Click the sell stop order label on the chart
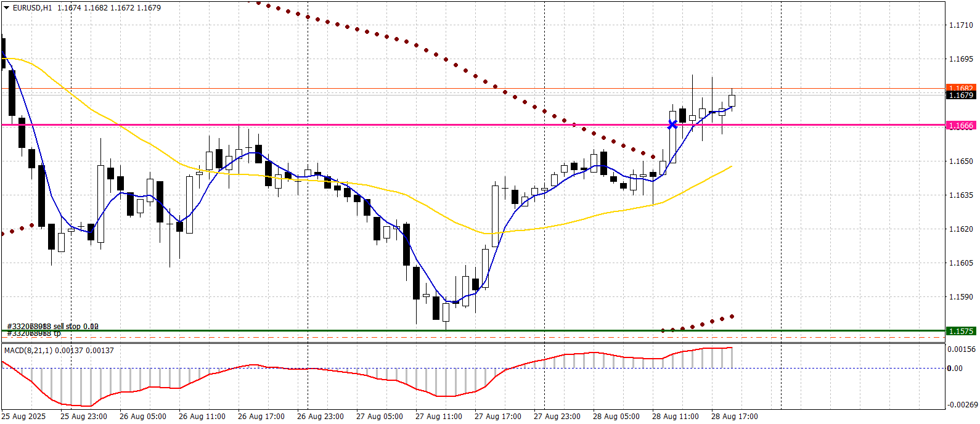The height and width of the screenshot is (424, 980). coord(52,327)
